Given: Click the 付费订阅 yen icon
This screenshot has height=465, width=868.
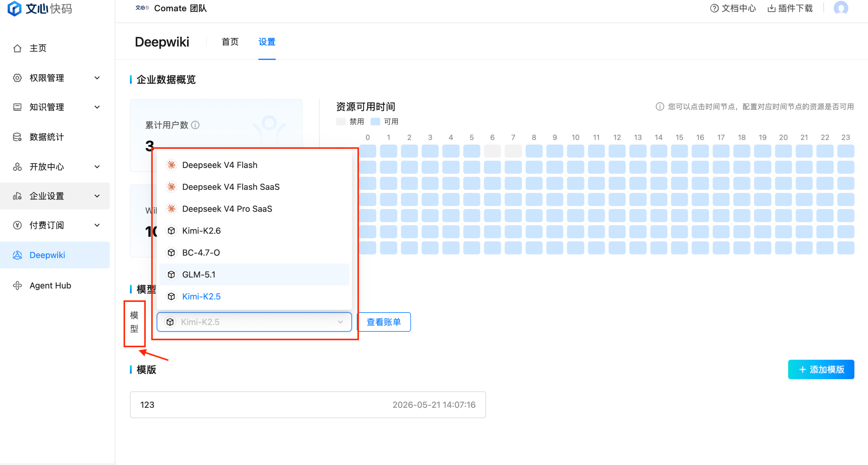Looking at the screenshot, I should click(17, 225).
